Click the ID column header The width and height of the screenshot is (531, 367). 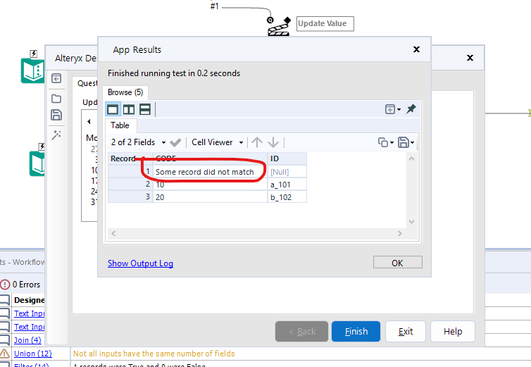pyautogui.click(x=287, y=158)
